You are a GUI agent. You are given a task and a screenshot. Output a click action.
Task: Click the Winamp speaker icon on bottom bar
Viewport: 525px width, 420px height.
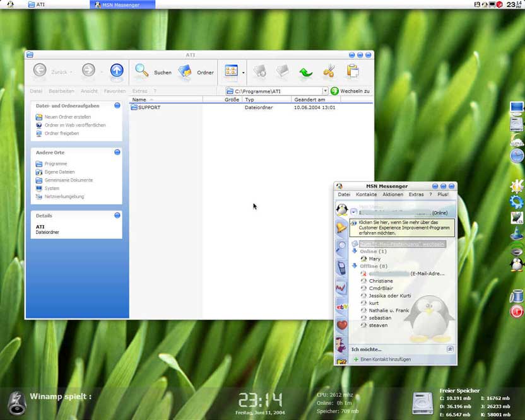tap(17, 403)
